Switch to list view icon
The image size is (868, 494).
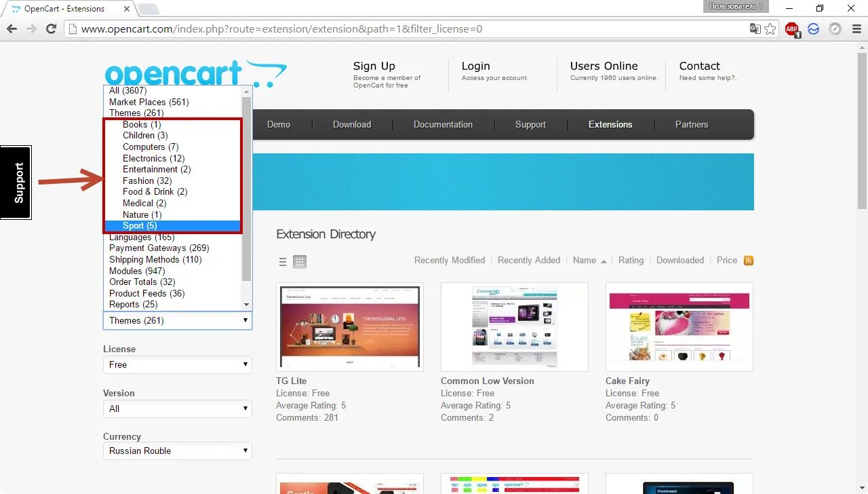pos(283,262)
